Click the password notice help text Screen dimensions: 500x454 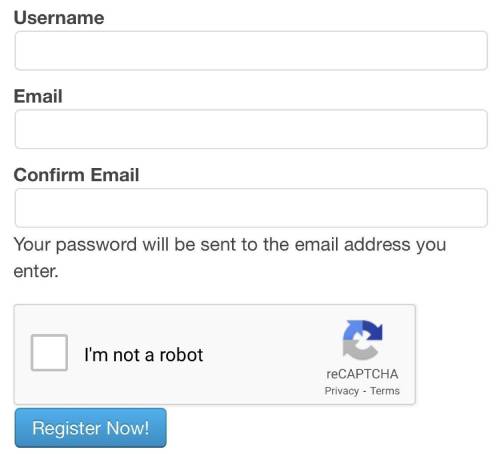[x=230, y=258]
